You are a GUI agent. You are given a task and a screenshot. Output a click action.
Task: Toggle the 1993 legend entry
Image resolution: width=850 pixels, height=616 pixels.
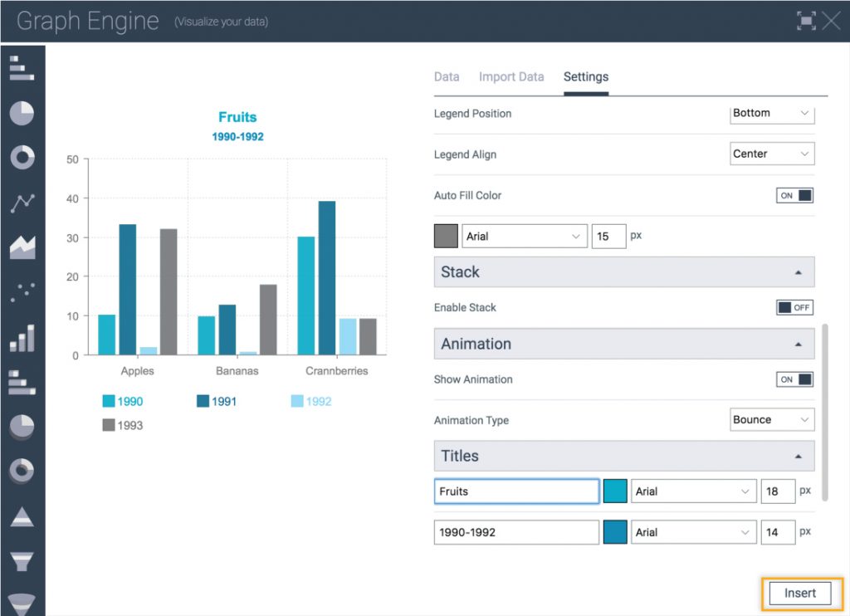coord(122,425)
